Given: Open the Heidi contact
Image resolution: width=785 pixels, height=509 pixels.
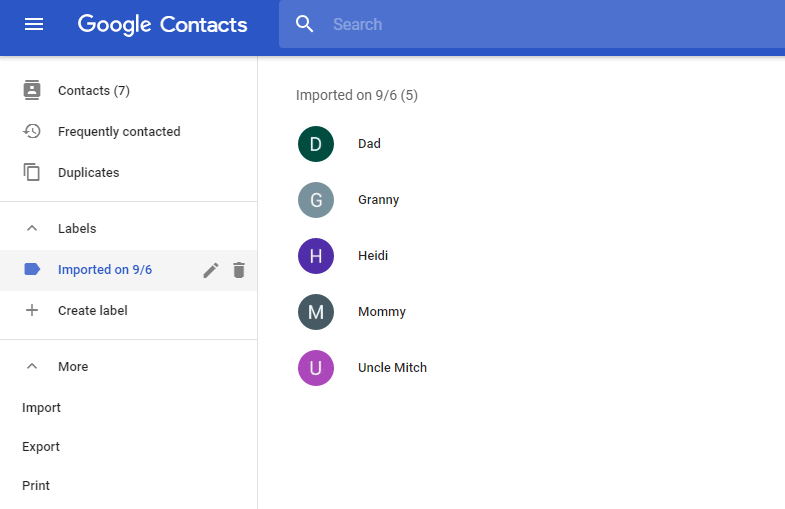Looking at the screenshot, I should [373, 256].
